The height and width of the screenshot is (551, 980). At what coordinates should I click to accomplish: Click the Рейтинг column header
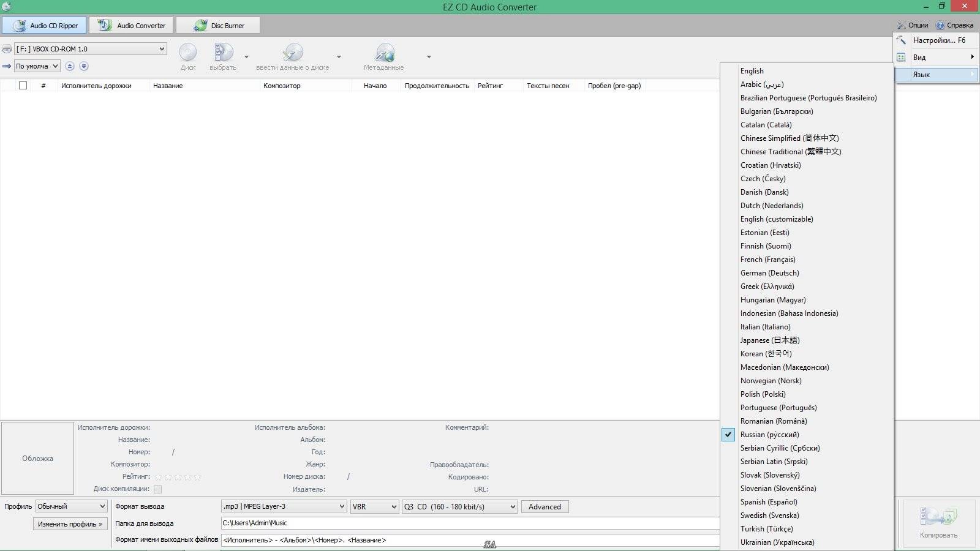coord(490,86)
